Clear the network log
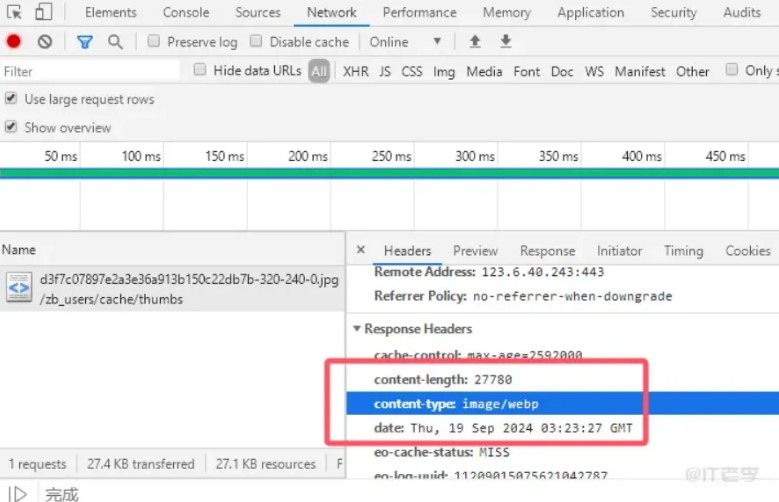This screenshot has width=779, height=502. 45,42
